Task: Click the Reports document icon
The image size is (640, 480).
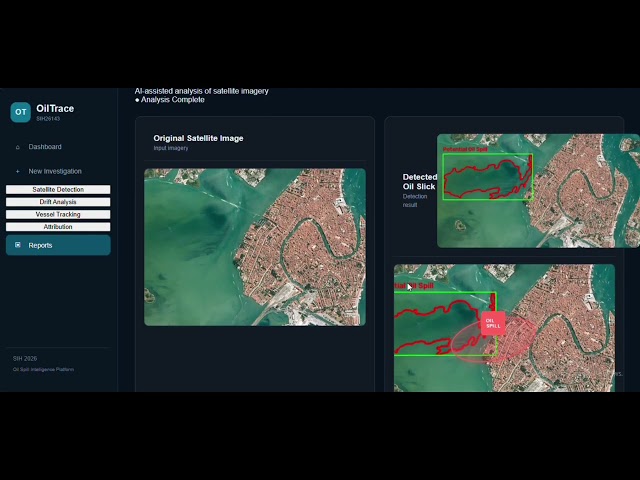Action: 18,245
